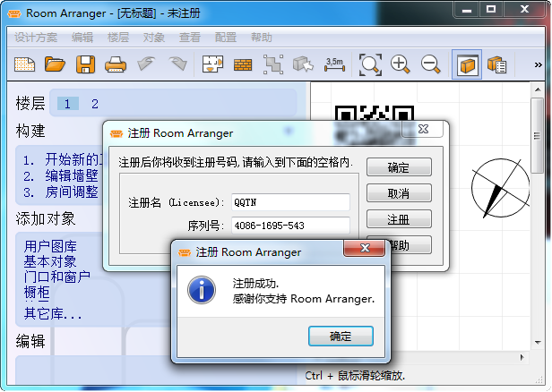
Task: Click the zoom-to-fit magnifier icon
Action: click(x=370, y=64)
